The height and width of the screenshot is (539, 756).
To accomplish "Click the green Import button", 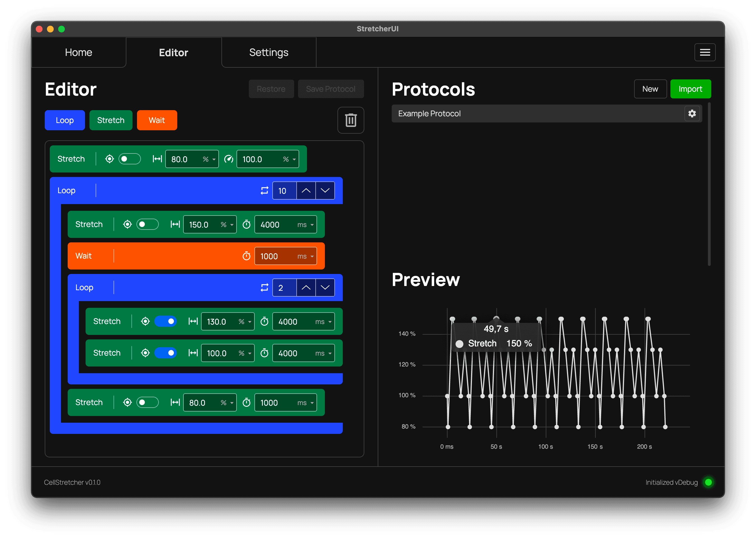I will point(690,89).
